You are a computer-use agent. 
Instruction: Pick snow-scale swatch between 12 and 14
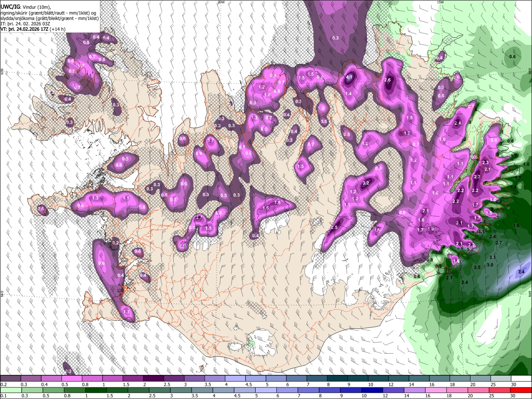tap(399, 379)
